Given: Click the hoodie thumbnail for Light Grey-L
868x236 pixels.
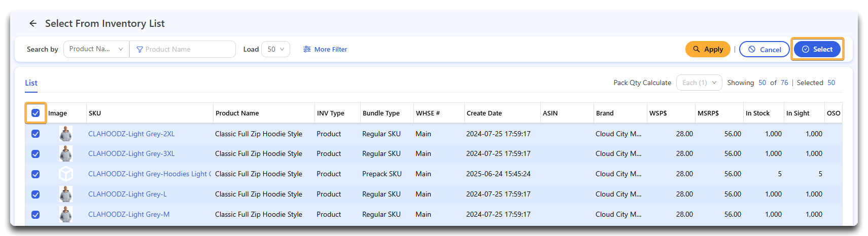Looking at the screenshot, I should (65, 194).
